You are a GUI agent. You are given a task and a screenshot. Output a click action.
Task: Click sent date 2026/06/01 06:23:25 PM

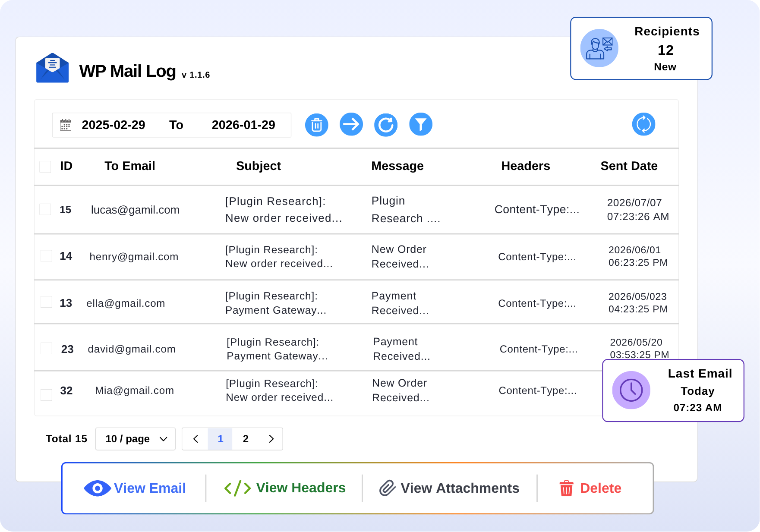point(638,256)
